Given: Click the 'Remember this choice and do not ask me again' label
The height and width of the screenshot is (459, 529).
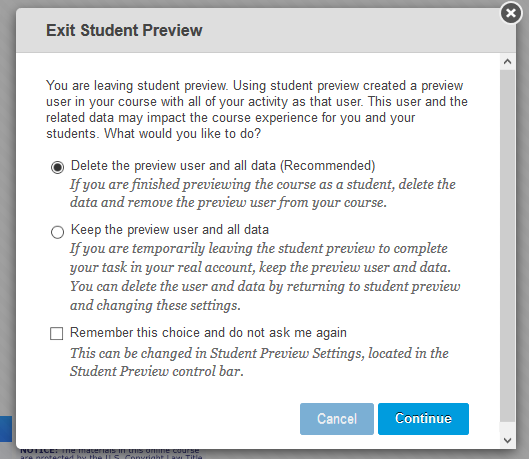Looking at the screenshot, I should click(x=208, y=333).
